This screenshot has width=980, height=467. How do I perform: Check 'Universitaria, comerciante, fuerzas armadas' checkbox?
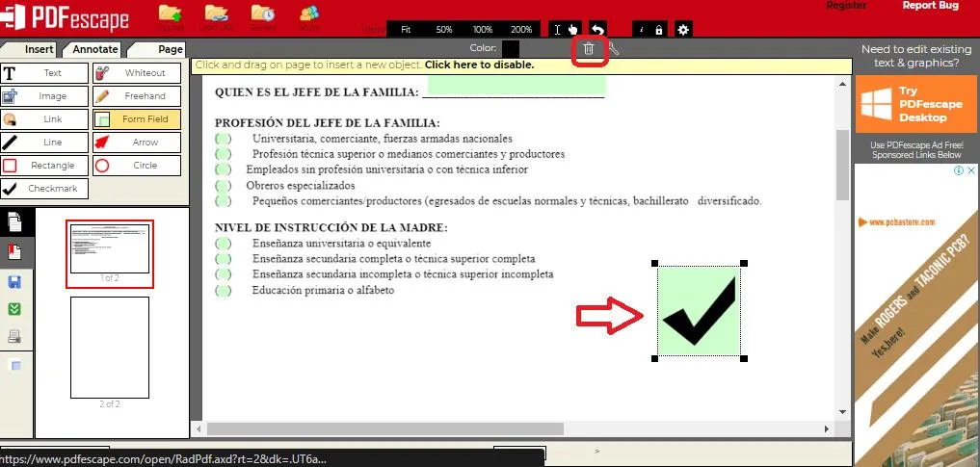point(224,139)
